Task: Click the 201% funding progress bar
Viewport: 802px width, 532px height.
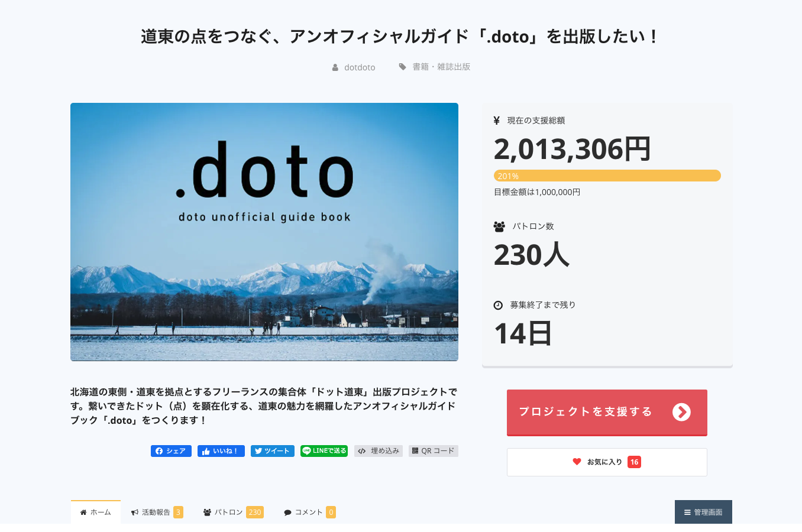Action: click(x=607, y=176)
